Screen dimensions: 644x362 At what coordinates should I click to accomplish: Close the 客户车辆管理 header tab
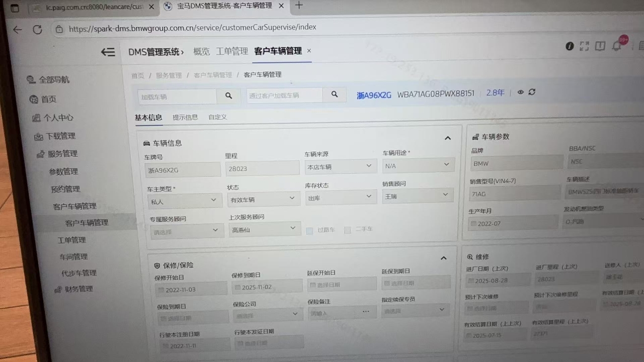309,51
